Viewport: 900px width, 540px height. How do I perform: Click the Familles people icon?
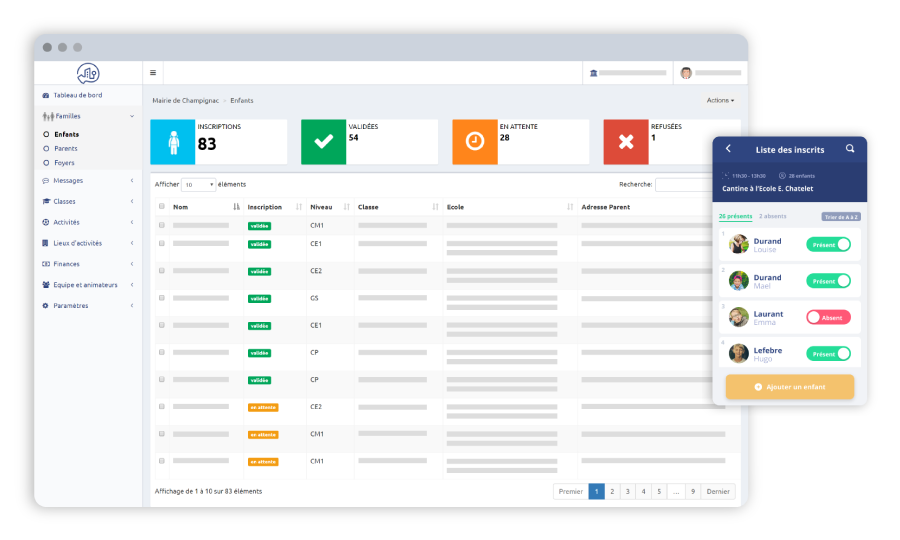pyautogui.click(x=48, y=116)
